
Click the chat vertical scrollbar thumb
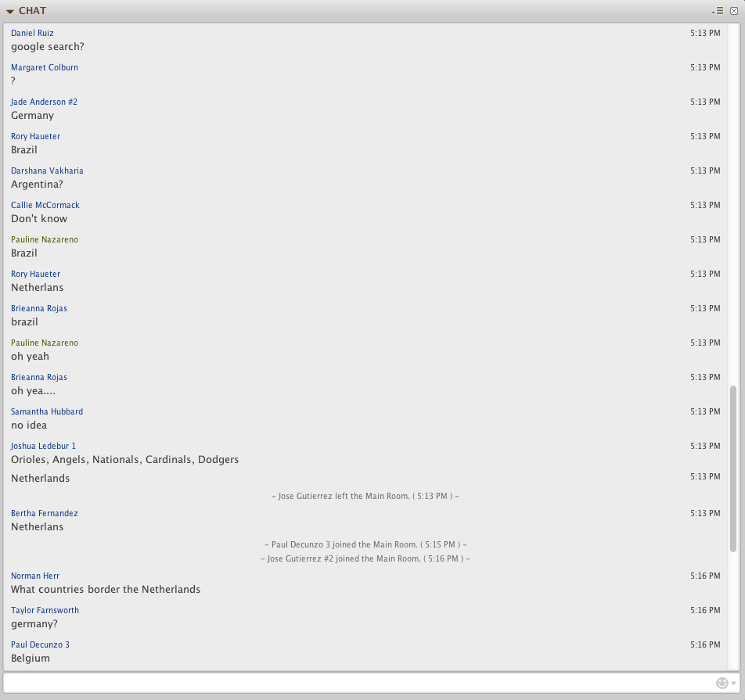pyautogui.click(x=733, y=468)
